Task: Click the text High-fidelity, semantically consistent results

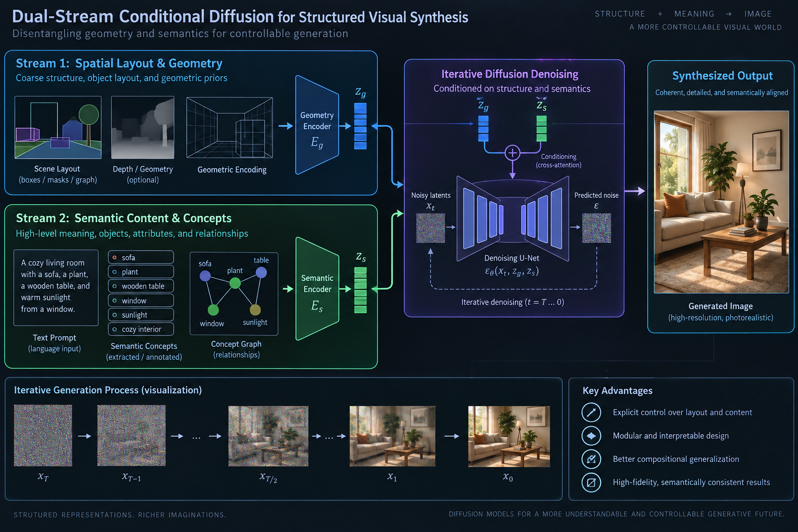Action: click(x=691, y=483)
